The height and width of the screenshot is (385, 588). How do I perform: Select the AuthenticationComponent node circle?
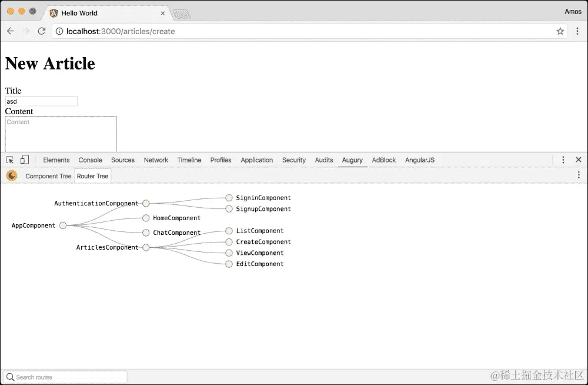[x=146, y=203]
